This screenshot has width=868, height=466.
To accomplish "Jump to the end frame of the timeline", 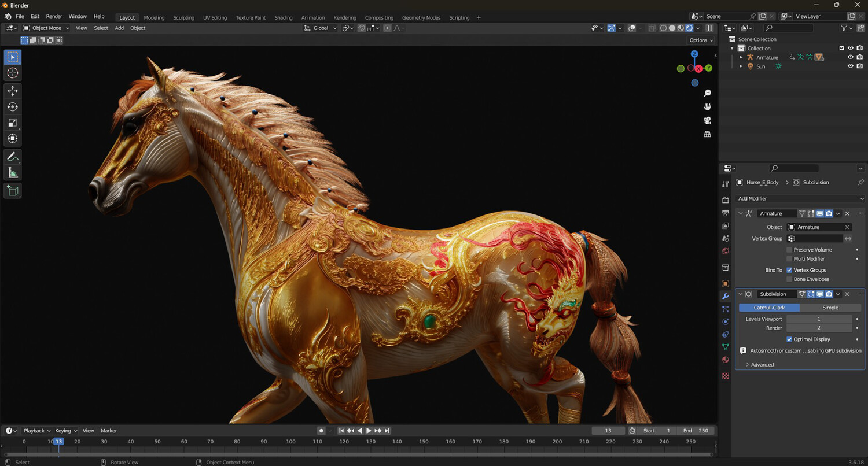I will point(387,431).
